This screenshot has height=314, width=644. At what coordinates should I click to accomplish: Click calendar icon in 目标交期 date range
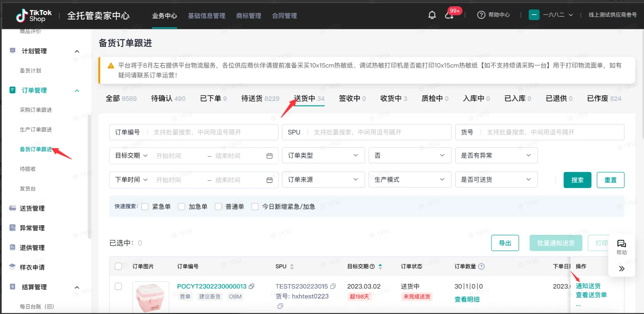pyautogui.click(x=270, y=156)
